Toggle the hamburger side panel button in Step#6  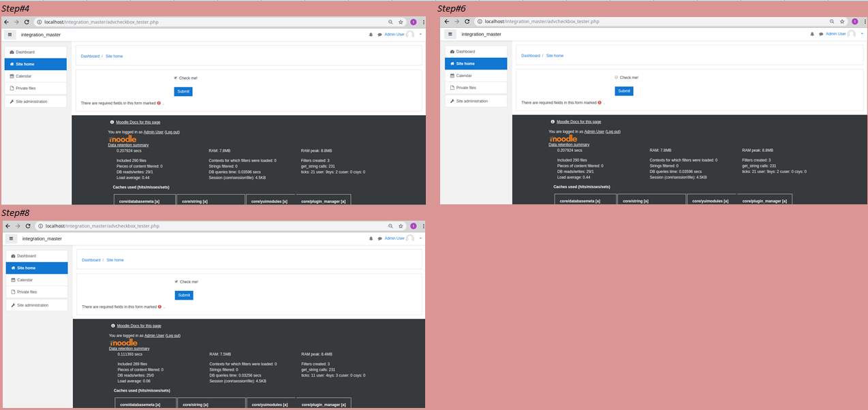click(x=451, y=34)
